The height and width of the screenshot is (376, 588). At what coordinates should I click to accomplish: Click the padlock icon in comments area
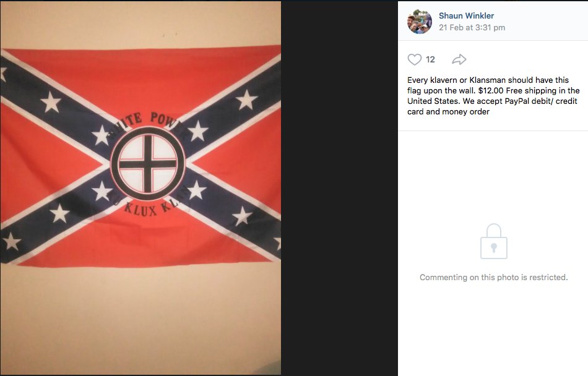tap(494, 242)
